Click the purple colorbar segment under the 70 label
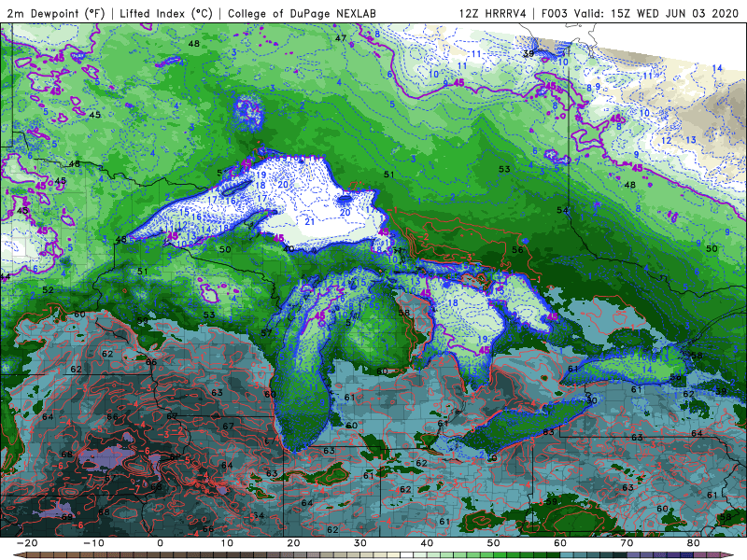This screenshot has height=560, width=747. tap(634, 555)
